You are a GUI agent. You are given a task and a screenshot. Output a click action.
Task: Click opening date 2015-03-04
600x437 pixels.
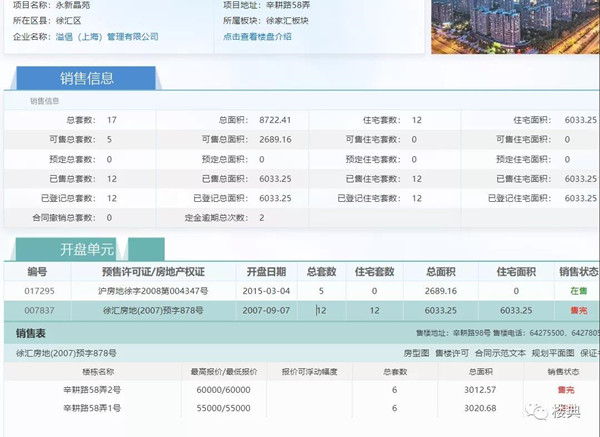point(266,291)
